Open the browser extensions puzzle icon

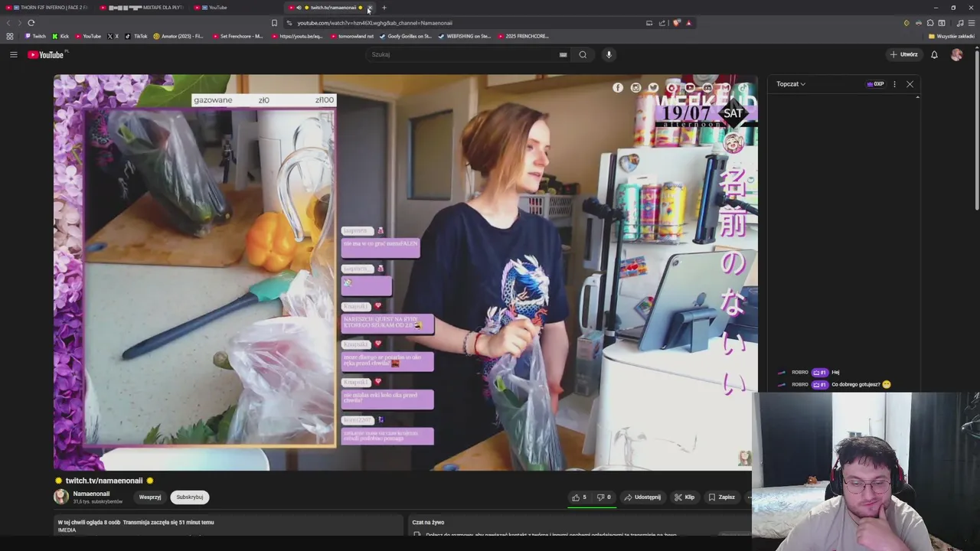(x=930, y=23)
